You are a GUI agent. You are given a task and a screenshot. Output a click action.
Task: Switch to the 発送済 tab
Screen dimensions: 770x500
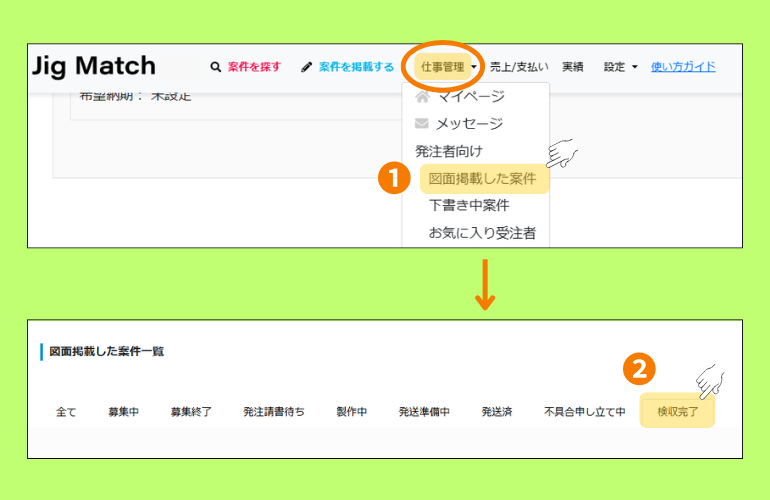point(497,412)
